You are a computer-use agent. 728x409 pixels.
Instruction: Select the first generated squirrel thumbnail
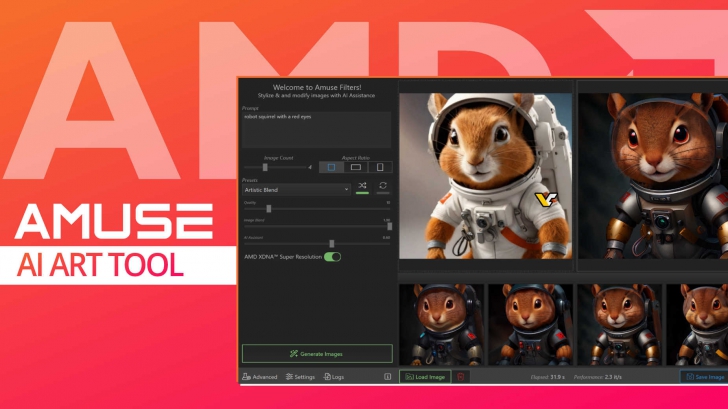(x=442, y=325)
